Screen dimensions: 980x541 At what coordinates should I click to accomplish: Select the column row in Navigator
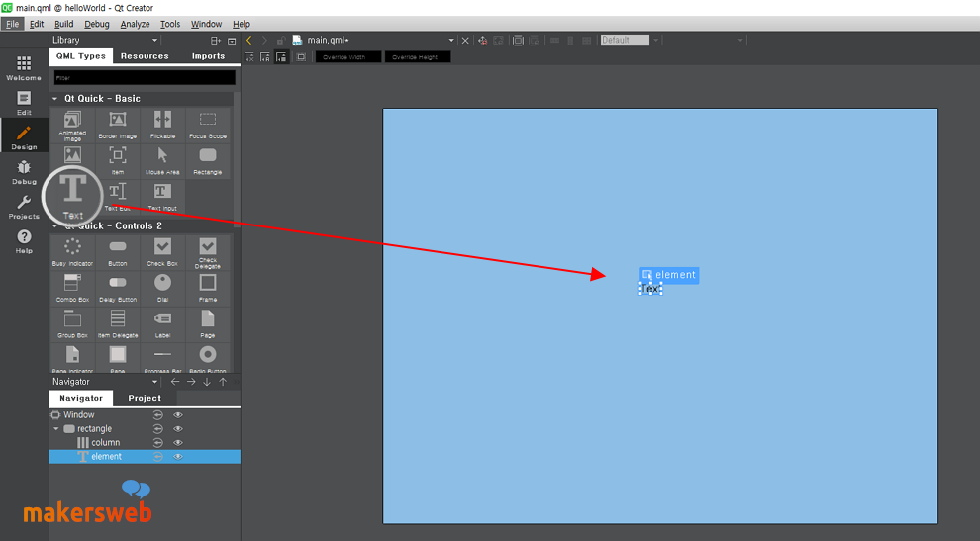[x=145, y=442]
